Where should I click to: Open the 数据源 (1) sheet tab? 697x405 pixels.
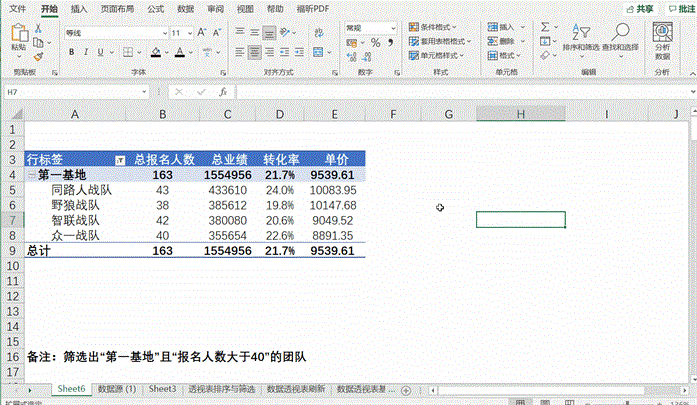click(x=117, y=387)
